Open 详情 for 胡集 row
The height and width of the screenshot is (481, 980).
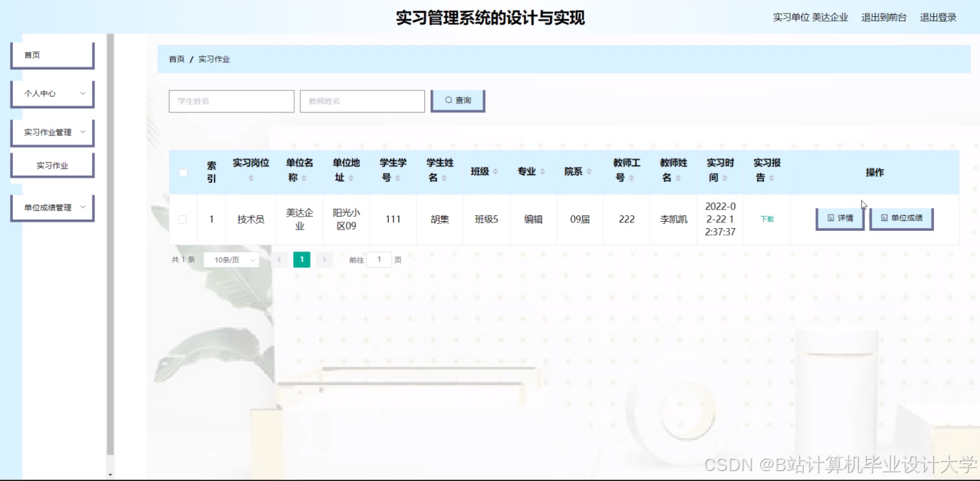tap(840, 219)
